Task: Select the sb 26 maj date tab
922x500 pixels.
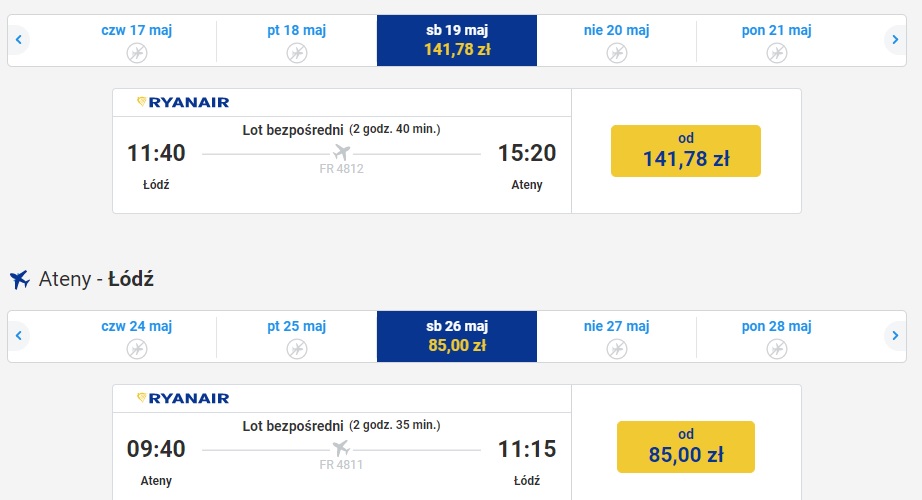Action: pyautogui.click(x=457, y=336)
